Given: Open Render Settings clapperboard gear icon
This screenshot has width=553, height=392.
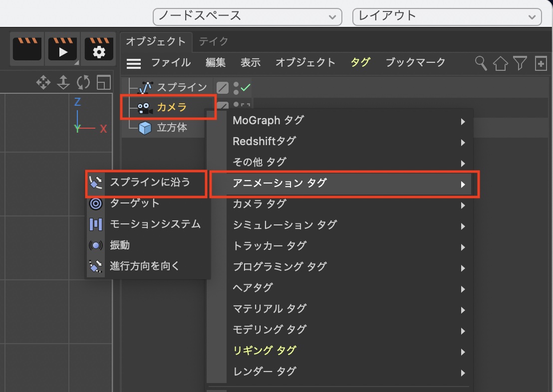Looking at the screenshot, I should pyautogui.click(x=99, y=49).
